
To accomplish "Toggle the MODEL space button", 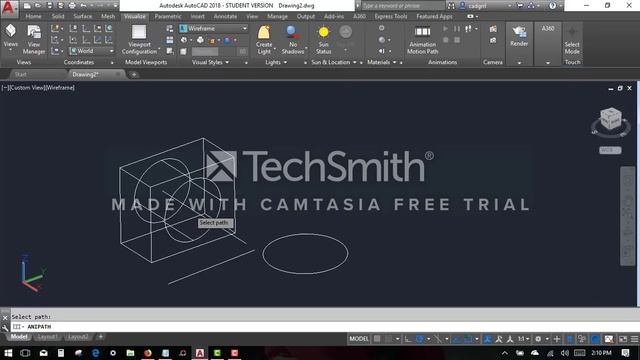I will [359, 339].
